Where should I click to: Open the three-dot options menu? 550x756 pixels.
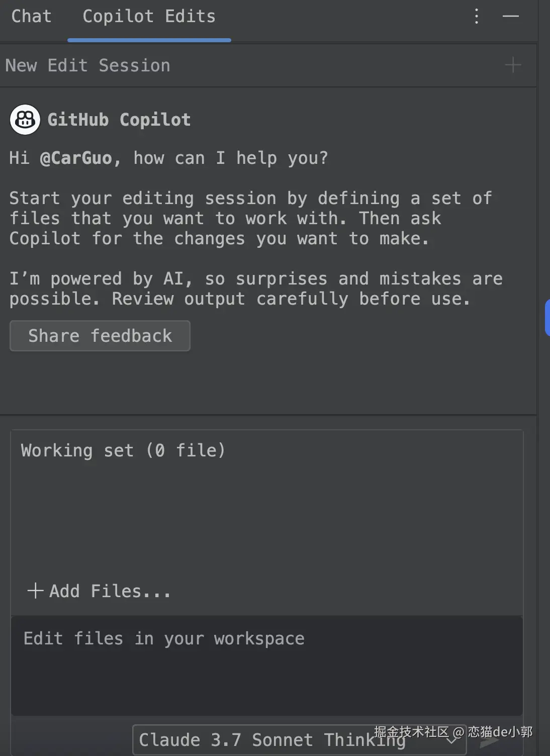[x=477, y=17]
